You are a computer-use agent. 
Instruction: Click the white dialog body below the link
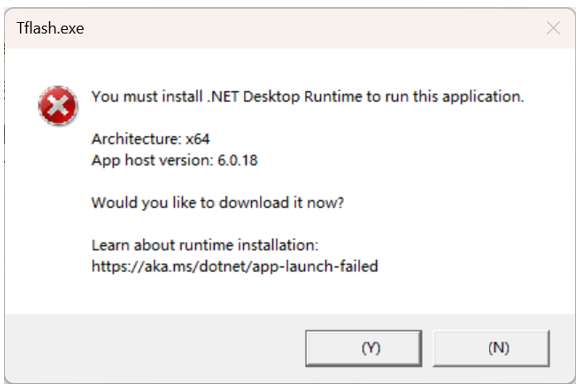(290, 294)
